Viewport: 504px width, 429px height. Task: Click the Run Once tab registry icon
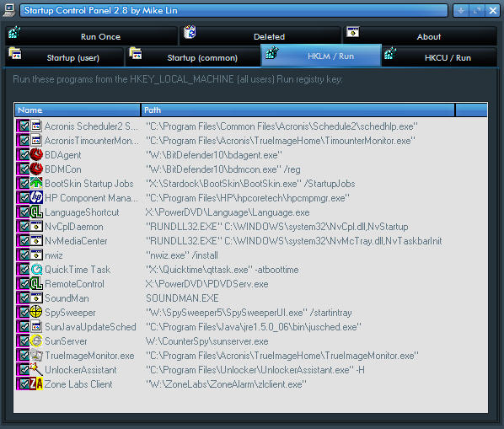point(14,32)
